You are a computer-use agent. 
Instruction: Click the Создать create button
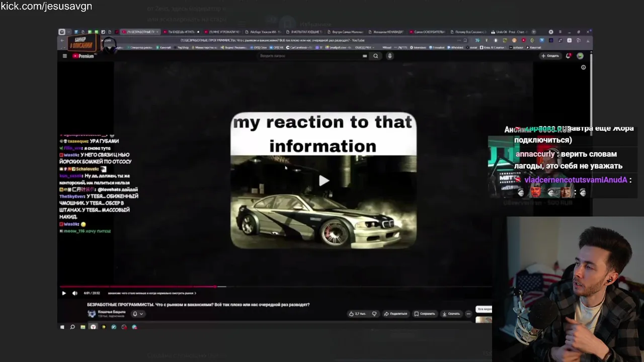(550, 56)
